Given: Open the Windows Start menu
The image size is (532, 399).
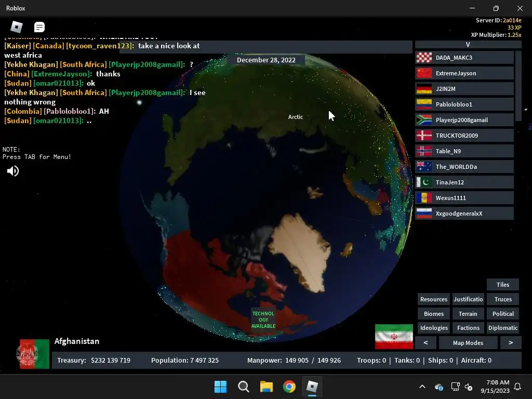Looking at the screenshot, I should 220,387.
